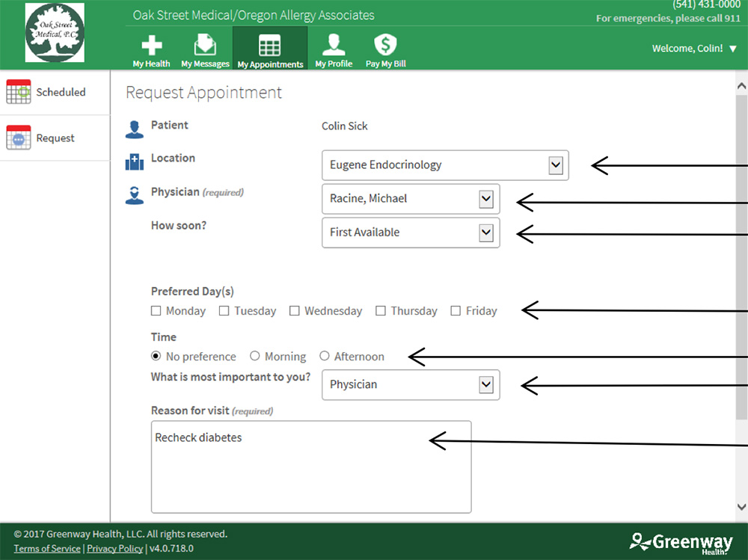Click the scrollbar down arrow
748x560 pixels.
point(741,507)
